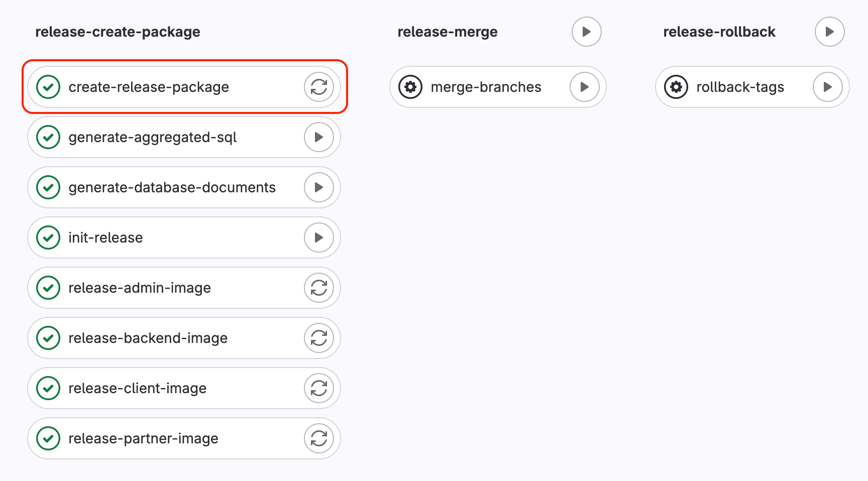Screen dimensions: 868x481
Task: Open the create-release-package job link
Action: (149, 87)
